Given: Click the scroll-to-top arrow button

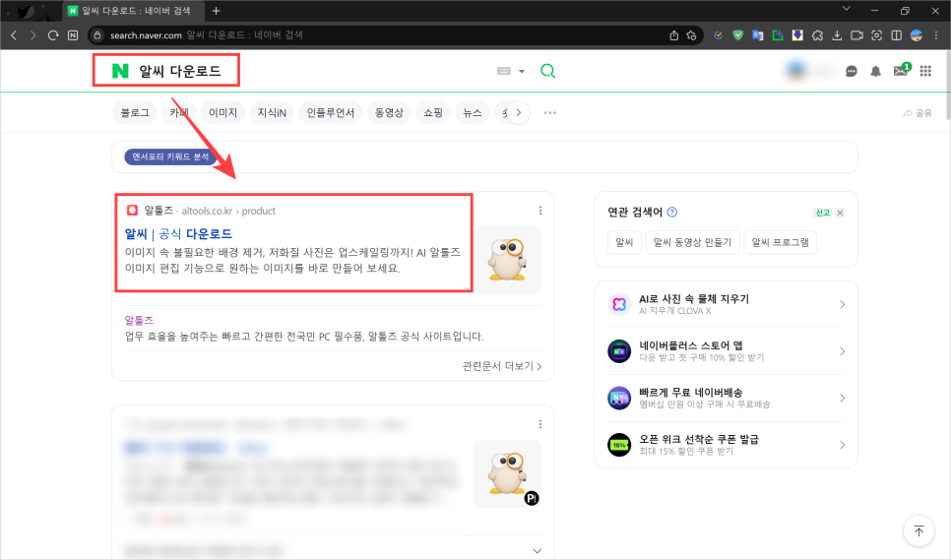Looking at the screenshot, I should 919,530.
